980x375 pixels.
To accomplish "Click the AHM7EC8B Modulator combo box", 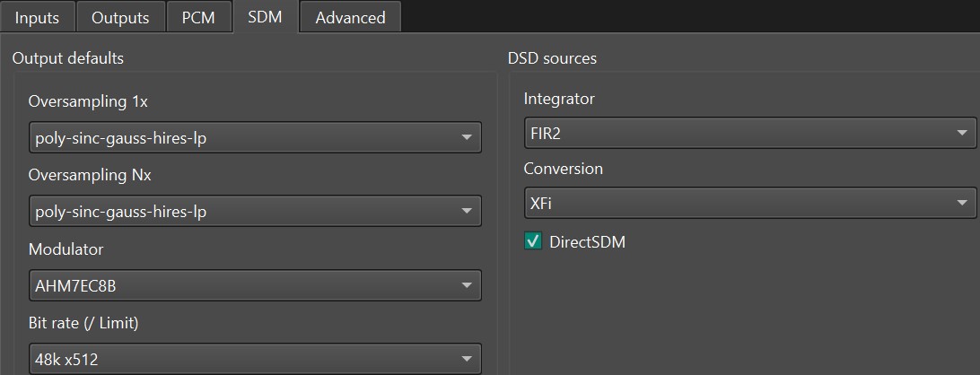I will point(242,285).
